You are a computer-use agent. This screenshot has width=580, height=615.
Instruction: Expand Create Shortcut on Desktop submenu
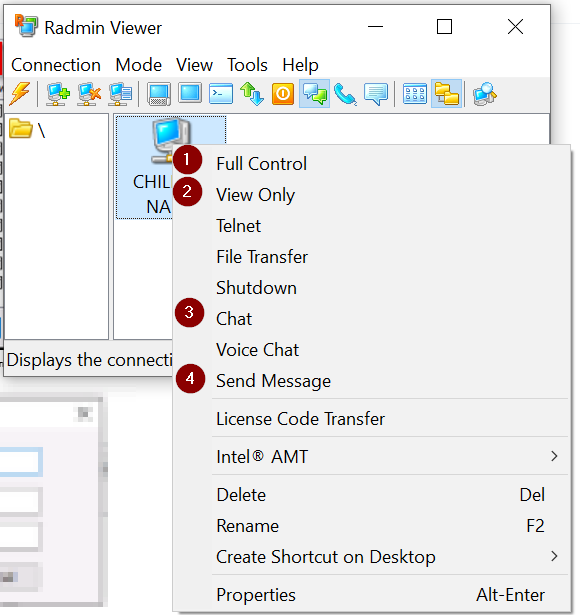point(371,557)
